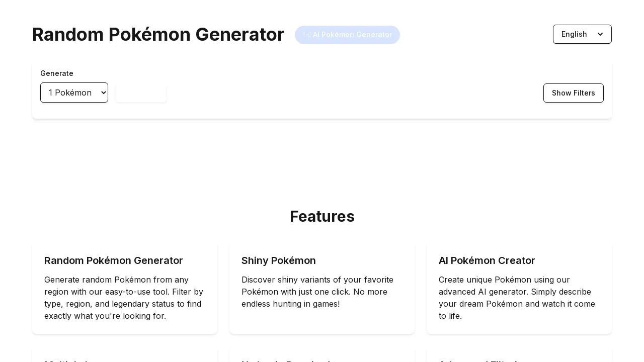
Task: Open the AI Pokémon Generator
Action: coord(347,35)
